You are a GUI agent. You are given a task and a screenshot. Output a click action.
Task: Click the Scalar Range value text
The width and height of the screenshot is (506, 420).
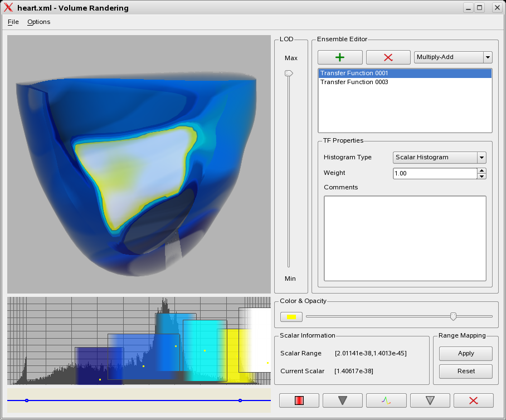(371, 354)
